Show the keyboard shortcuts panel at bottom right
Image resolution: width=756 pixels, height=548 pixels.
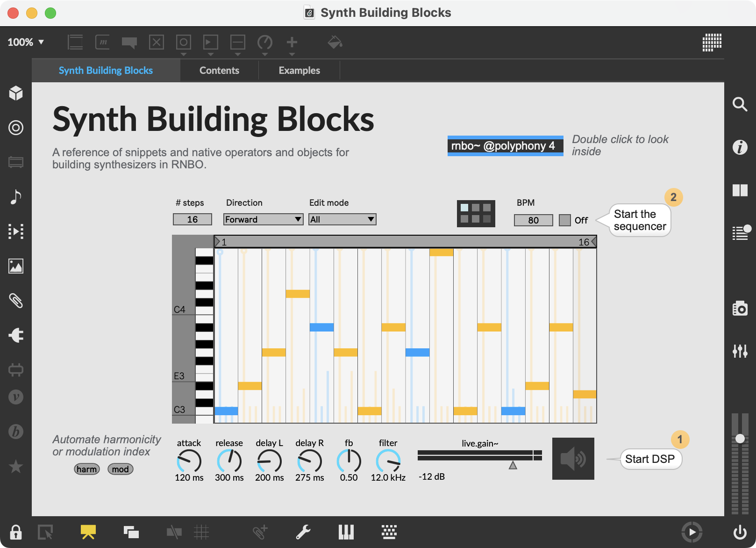tap(388, 532)
